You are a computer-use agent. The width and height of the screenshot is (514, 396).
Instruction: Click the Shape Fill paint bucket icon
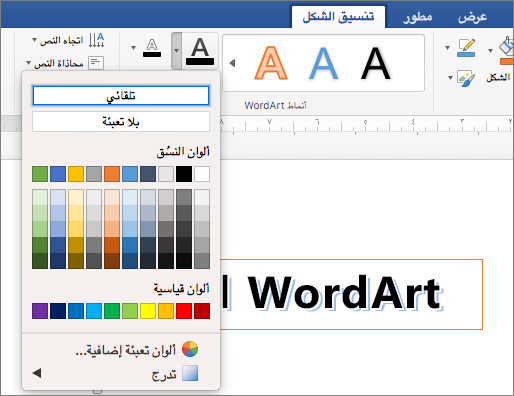click(506, 51)
